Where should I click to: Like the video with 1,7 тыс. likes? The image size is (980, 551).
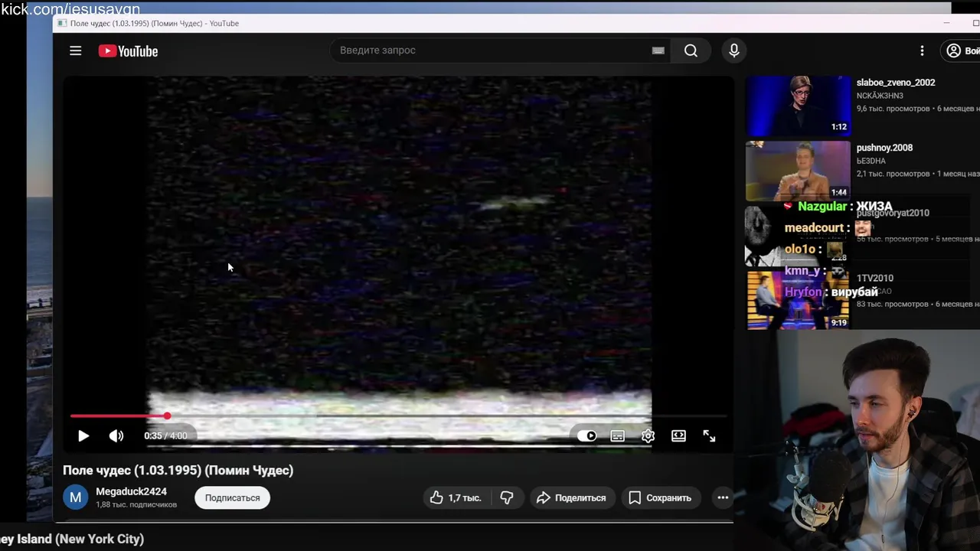point(456,497)
